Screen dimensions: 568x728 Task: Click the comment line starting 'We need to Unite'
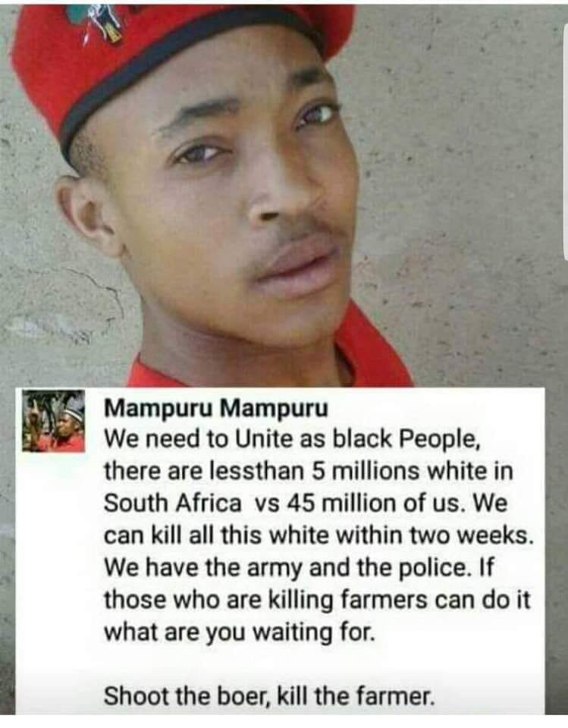pos(292,439)
